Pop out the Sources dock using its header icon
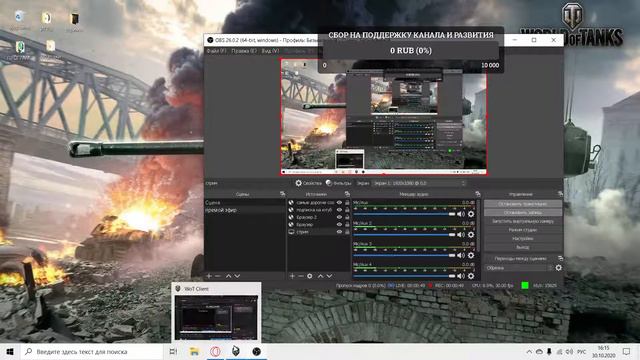 [347, 194]
